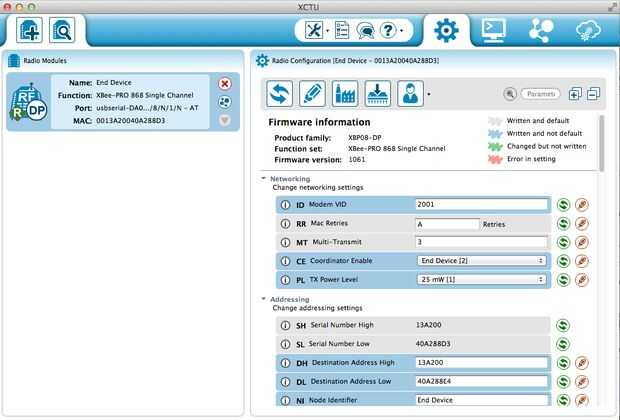
Task: Refresh the SL Serial Number Low parameter
Action: point(563,344)
